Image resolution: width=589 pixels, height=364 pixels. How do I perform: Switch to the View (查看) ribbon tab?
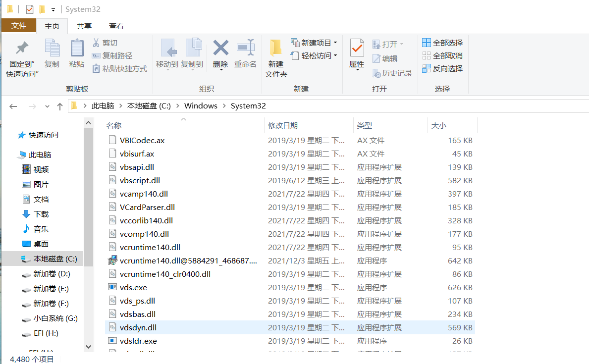pyautogui.click(x=116, y=26)
